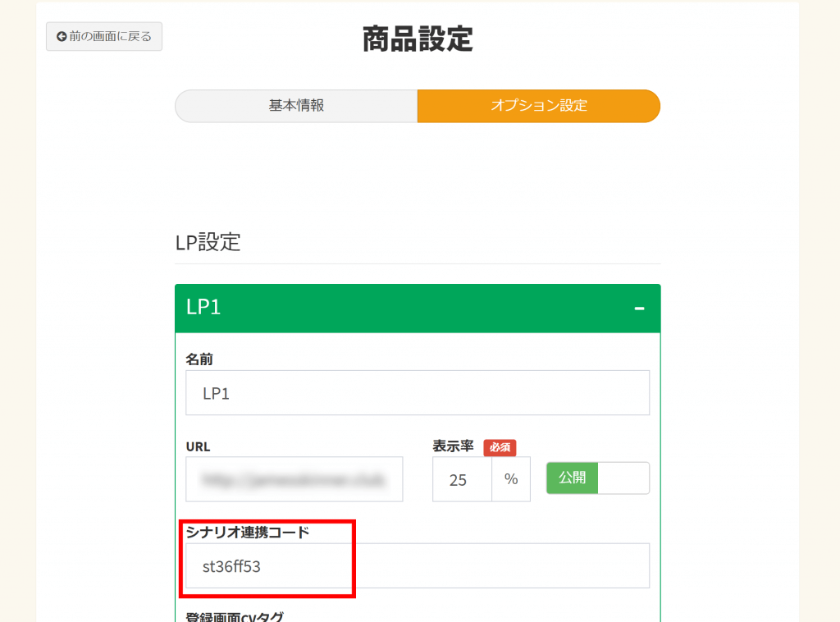Toggle the green 公開 switch
This screenshot has height=622, width=840.
[x=573, y=478]
